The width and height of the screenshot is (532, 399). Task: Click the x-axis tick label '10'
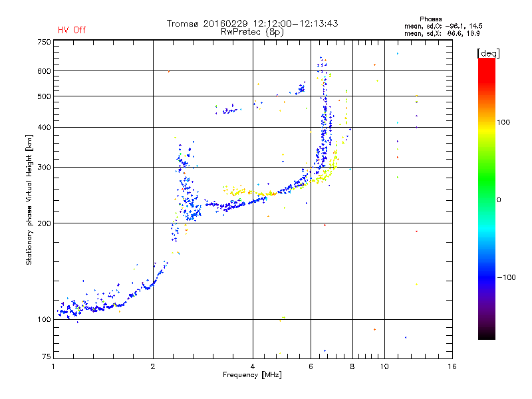pyautogui.click(x=384, y=366)
